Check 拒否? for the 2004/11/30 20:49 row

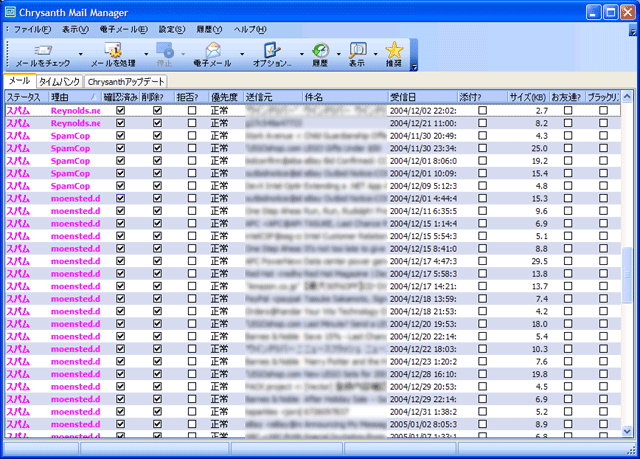192,135
